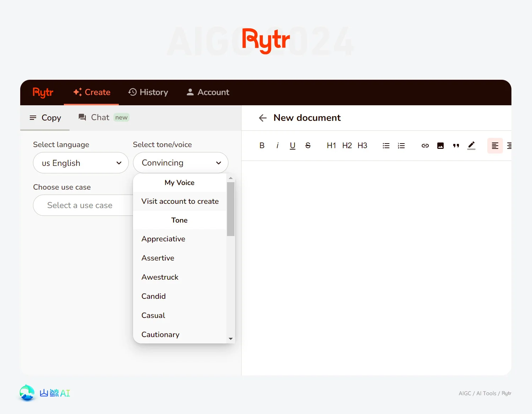Viewport: 532px width, 414px height.
Task: Select the Cautionary tone
Action: coord(179,334)
